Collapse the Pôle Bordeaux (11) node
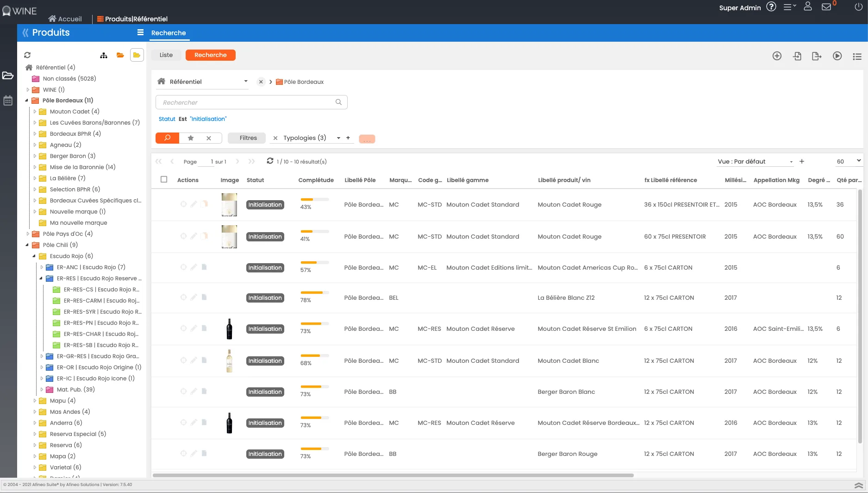Screen dimensions: 868x493 pos(27,101)
